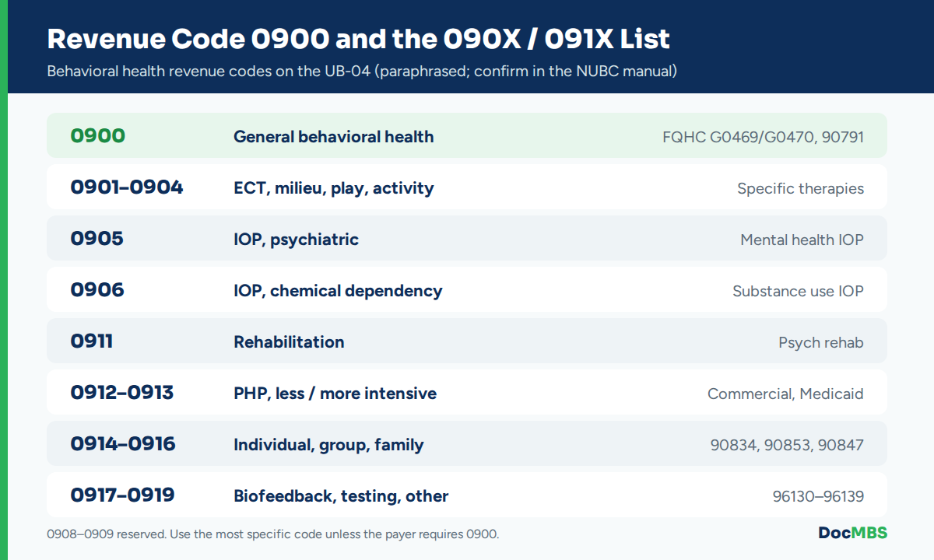This screenshot has width=934, height=560.
Task: Click the title 'Revenue Code 0900 and the 090X / 091X List'
Action: [359, 39]
